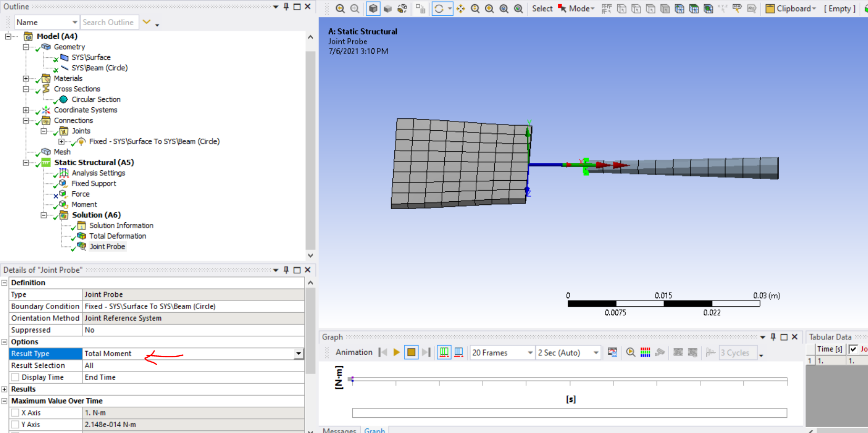Open the Clipboard menu

(x=791, y=9)
